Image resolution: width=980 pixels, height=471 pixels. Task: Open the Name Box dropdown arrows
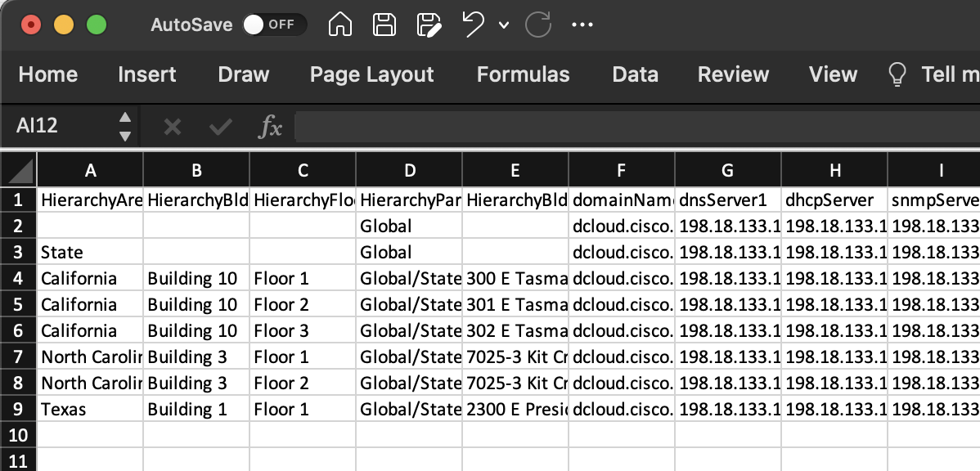pos(125,126)
